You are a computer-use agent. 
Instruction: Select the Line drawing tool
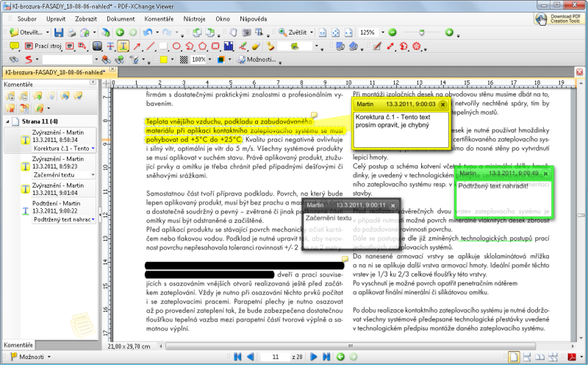click(150, 46)
